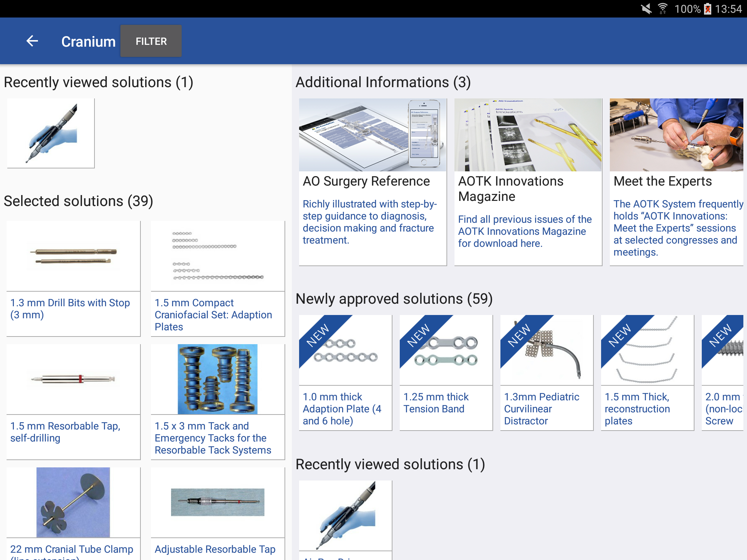The height and width of the screenshot is (560, 747).
Task: Open 1.5 mm Thick reconstruction plates
Action: 647,373
